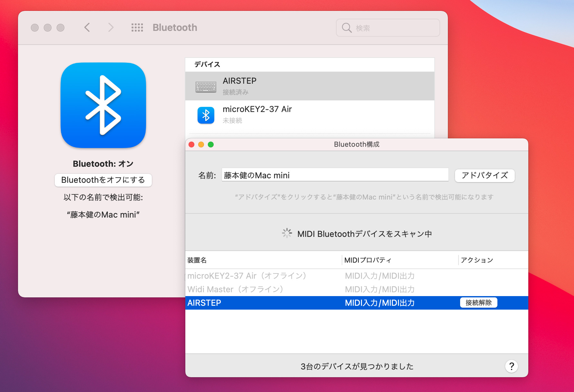Click the MIDI Bluetoothデバイスをスキャン中 text
Screen dimensions: 574x392
tap(365, 234)
